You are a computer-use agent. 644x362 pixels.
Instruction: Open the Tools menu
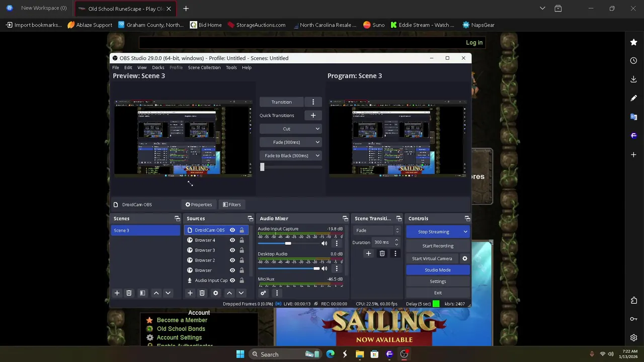point(231,67)
